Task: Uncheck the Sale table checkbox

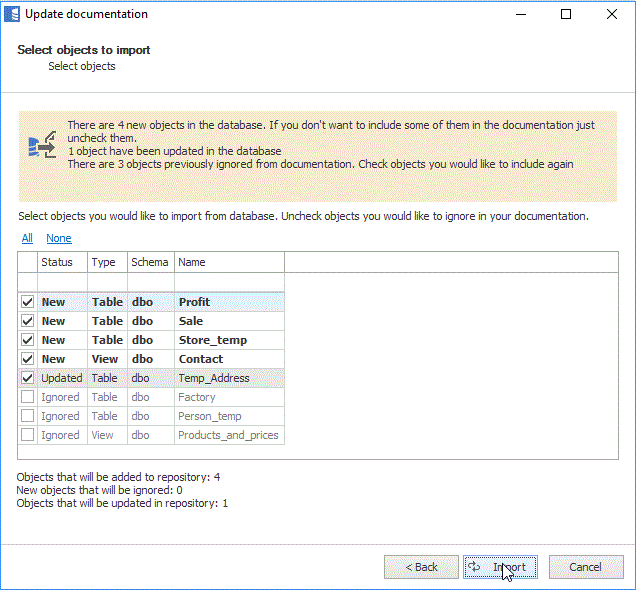Action: [x=27, y=321]
